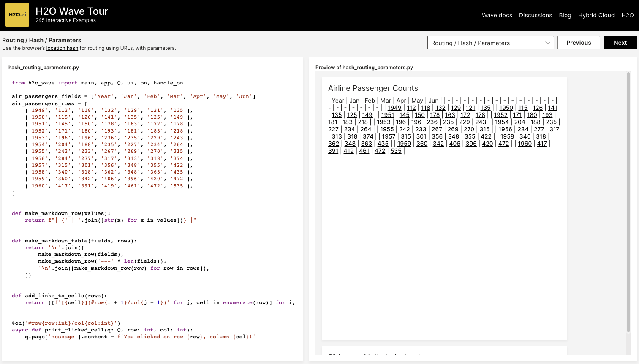Click the H2O Wave Tour title
The height and width of the screenshot is (364, 639).
point(71,11)
